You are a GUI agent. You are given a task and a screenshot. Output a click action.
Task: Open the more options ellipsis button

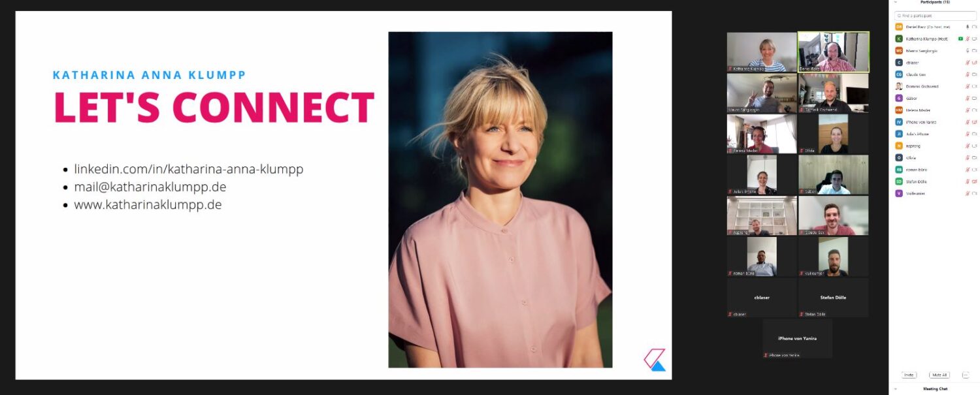966,375
